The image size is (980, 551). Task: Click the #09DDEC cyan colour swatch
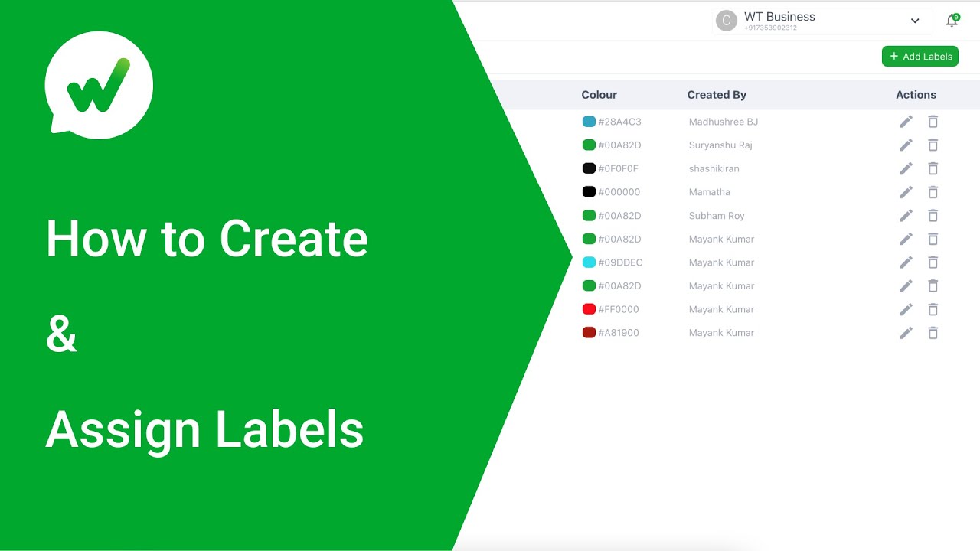589,262
